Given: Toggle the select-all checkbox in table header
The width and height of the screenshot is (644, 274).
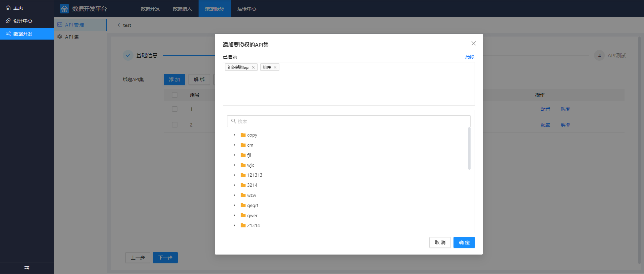Looking at the screenshot, I should tap(175, 95).
